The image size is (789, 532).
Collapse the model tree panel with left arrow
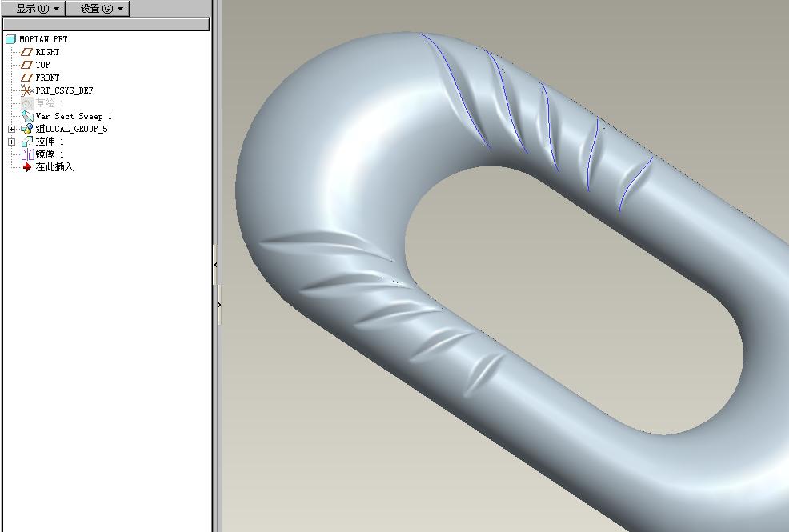(216, 265)
